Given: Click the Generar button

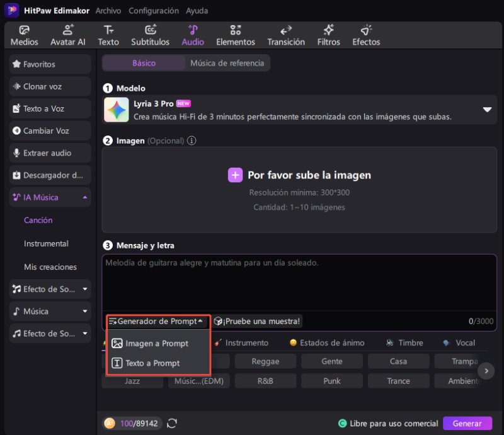Looking at the screenshot, I should tap(467, 424).
